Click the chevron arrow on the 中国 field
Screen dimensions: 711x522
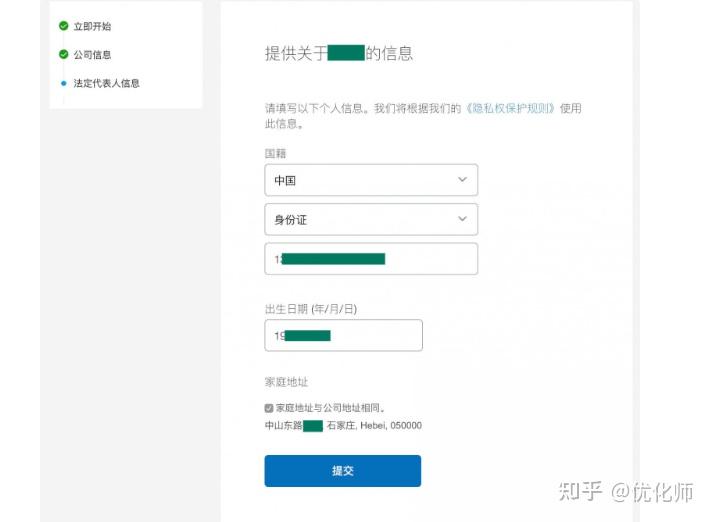[462, 180]
